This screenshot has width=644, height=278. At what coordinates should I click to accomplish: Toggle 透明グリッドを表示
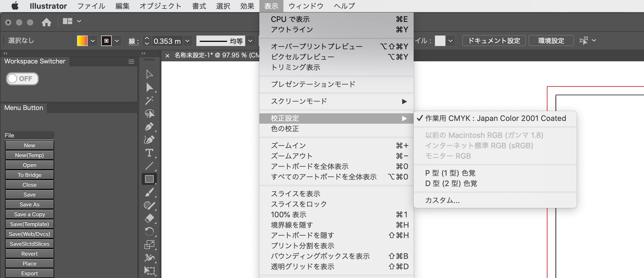point(336,267)
